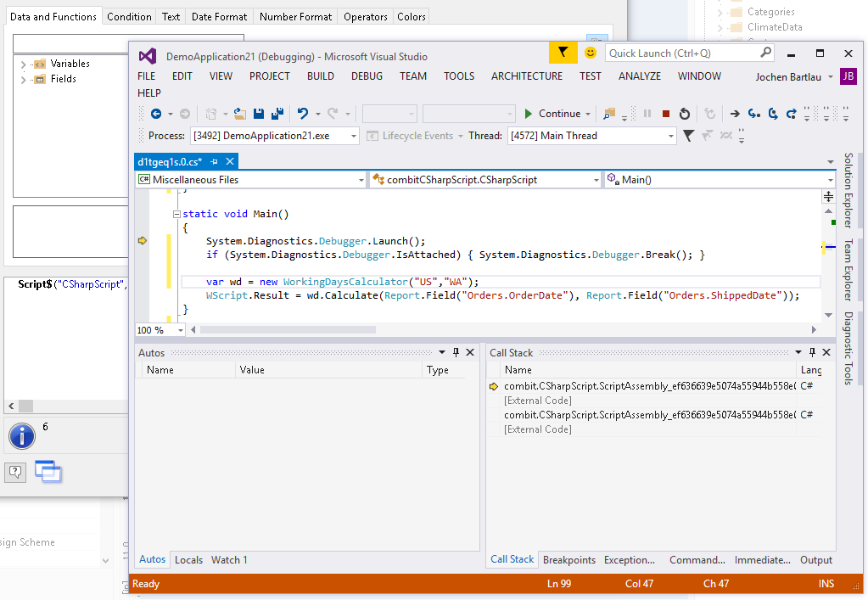Screen dimensions: 868x600
Task: Open the TOOLS menu
Action: coord(459,76)
